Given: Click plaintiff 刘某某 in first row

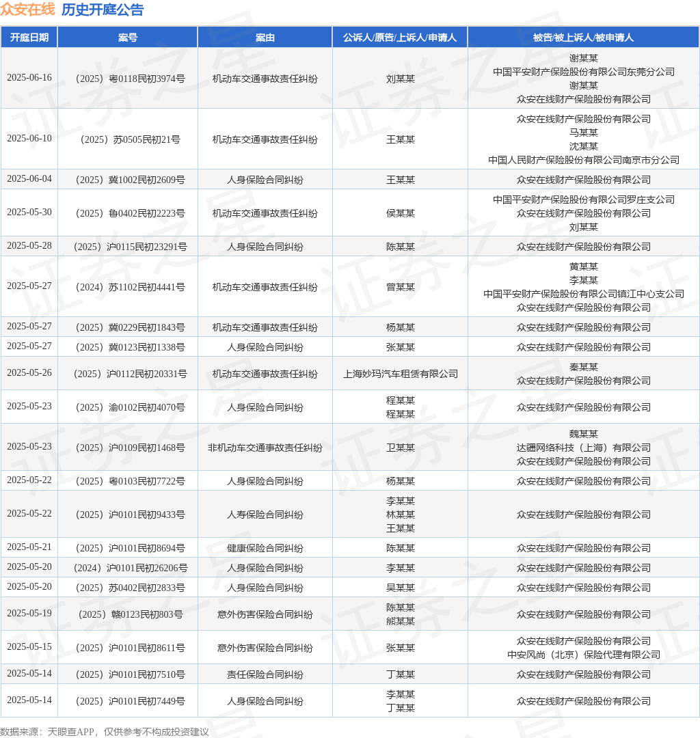Looking at the screenshot, I should (400, 79).
